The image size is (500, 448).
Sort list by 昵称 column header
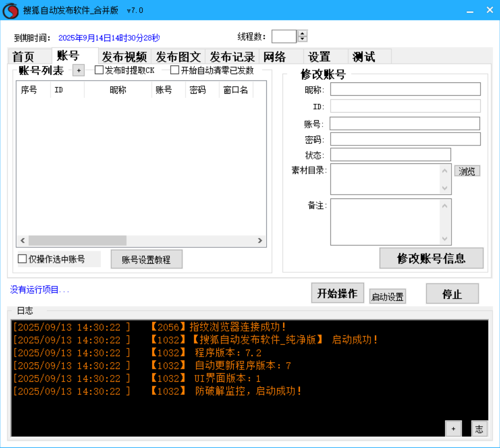click(118, 90)
